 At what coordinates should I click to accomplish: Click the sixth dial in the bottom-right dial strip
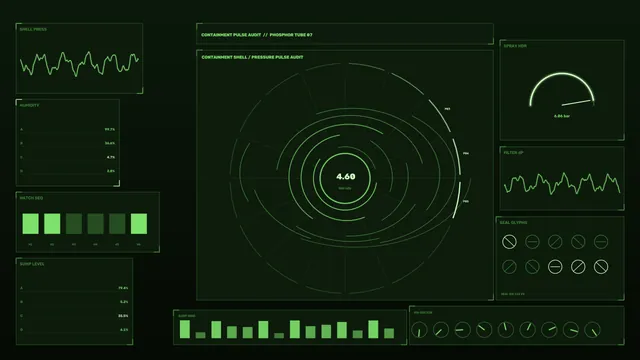[x=527, y=330]
